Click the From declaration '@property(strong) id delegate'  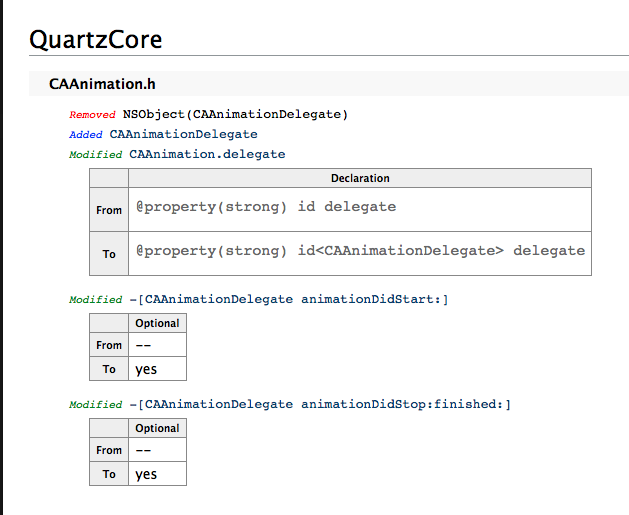click(x=266, y=207)
